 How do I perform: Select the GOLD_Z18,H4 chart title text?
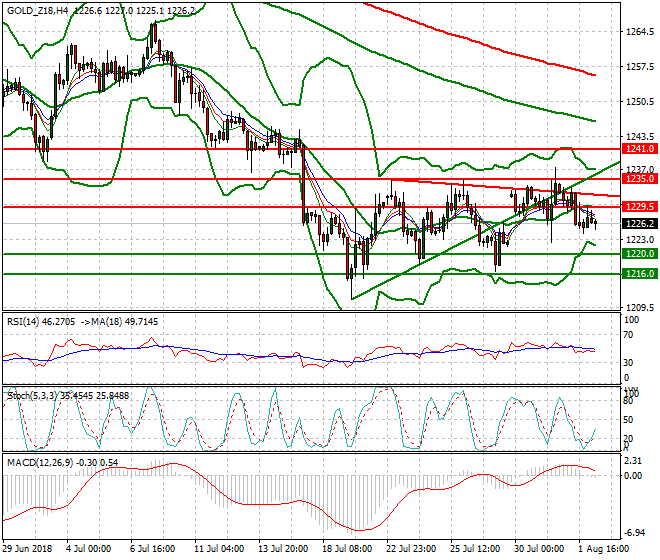37,11
